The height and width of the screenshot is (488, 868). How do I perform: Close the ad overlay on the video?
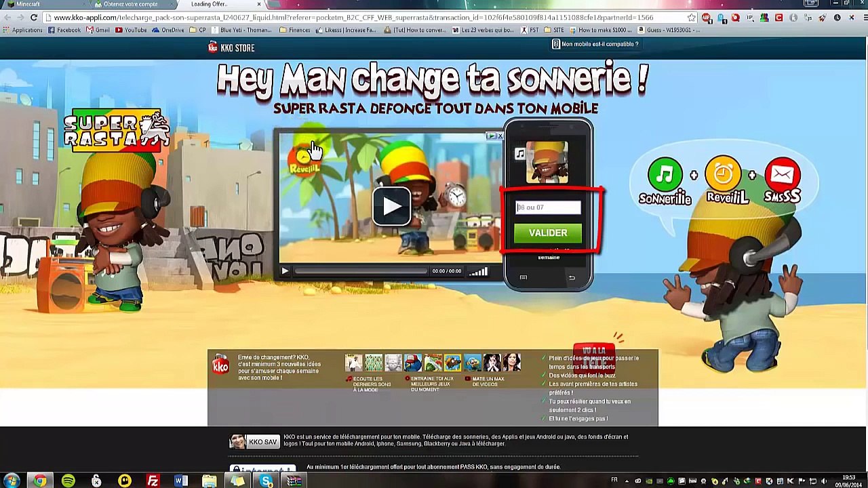tap(500, 136)
